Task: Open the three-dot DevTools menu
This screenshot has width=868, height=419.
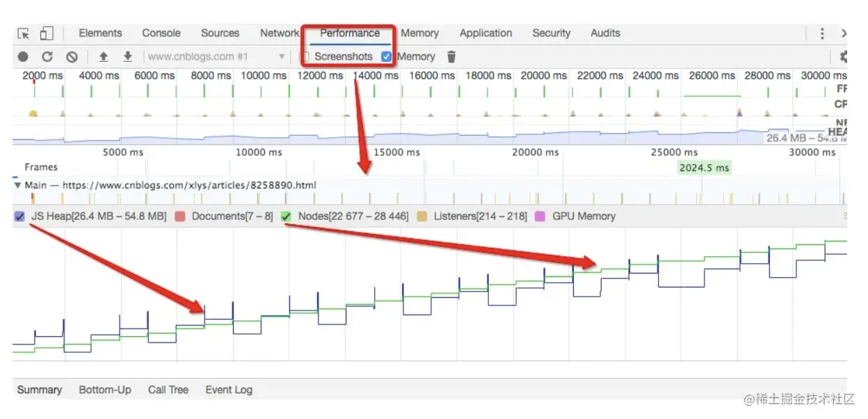Action: coord(822,33)
